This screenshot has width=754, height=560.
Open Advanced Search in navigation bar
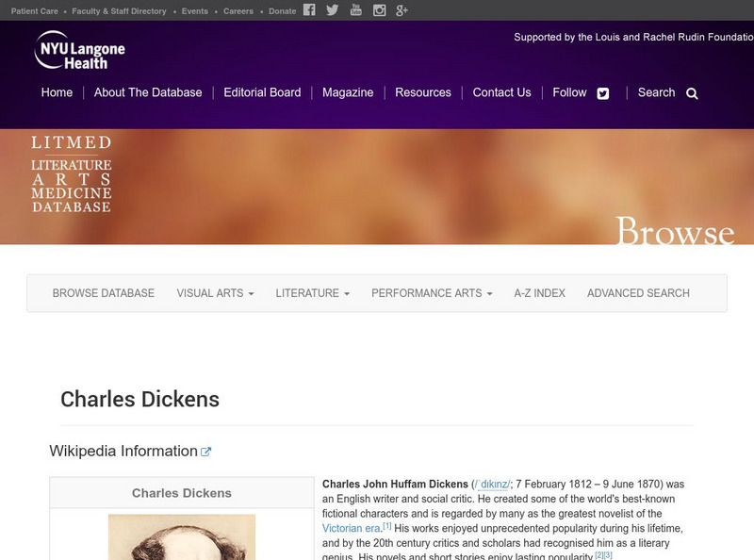[x=638, y=293]
